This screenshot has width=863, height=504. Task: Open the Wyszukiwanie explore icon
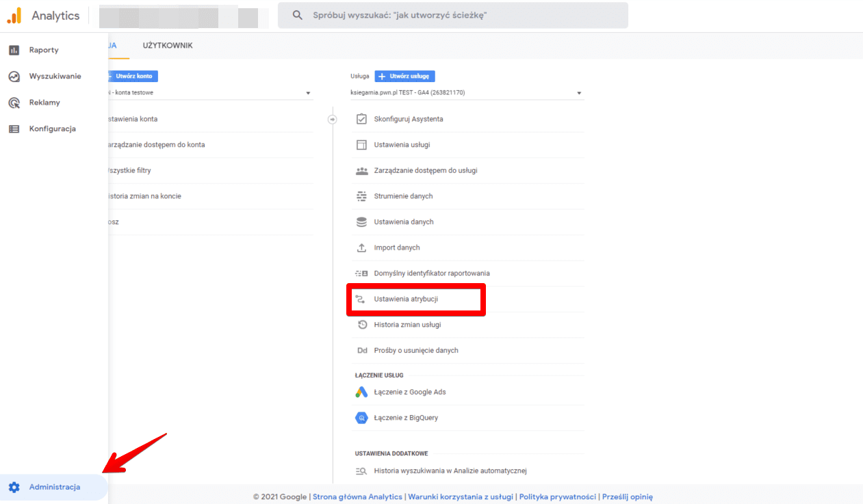pyautogui.click(x=14, y=77)
